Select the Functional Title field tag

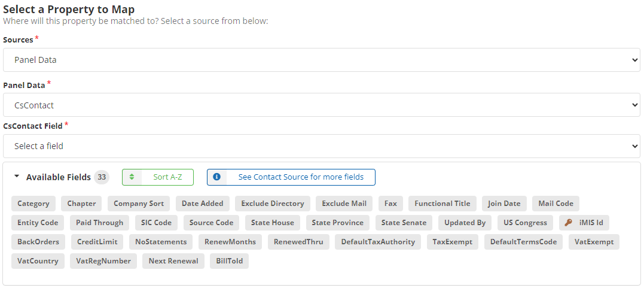[x=442, y=204]
